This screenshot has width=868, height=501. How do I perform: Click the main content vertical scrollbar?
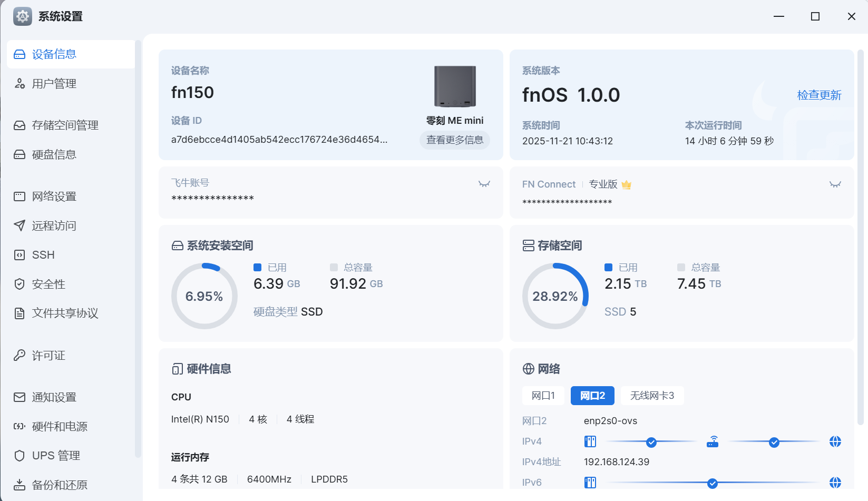[861, 237]
